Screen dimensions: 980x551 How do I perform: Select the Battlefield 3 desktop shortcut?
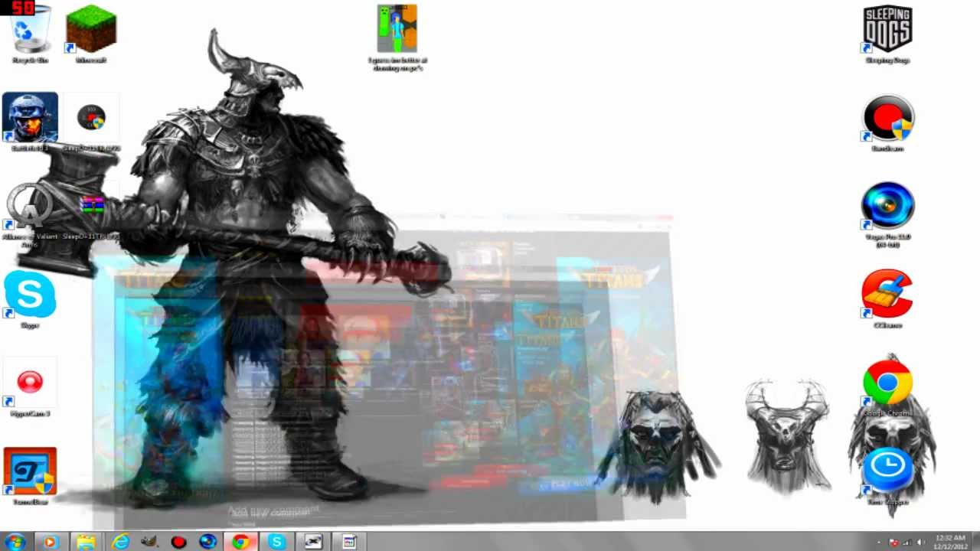coord(30,122)
